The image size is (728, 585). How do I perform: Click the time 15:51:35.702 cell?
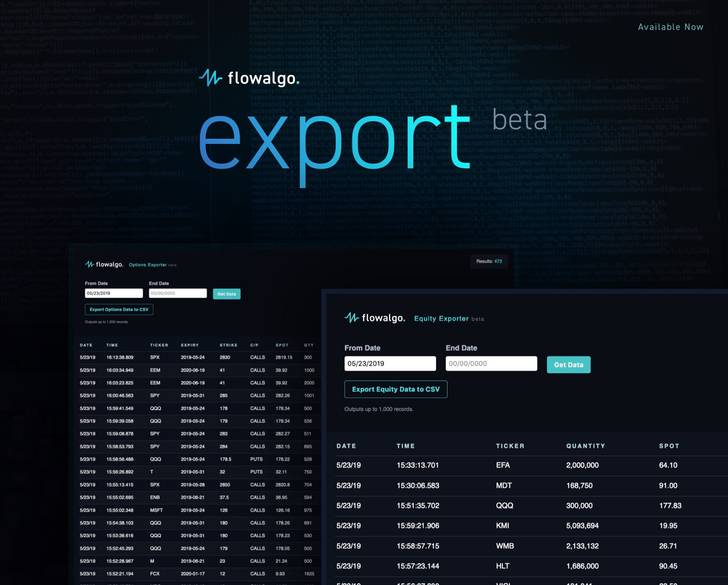pos(418,505)
